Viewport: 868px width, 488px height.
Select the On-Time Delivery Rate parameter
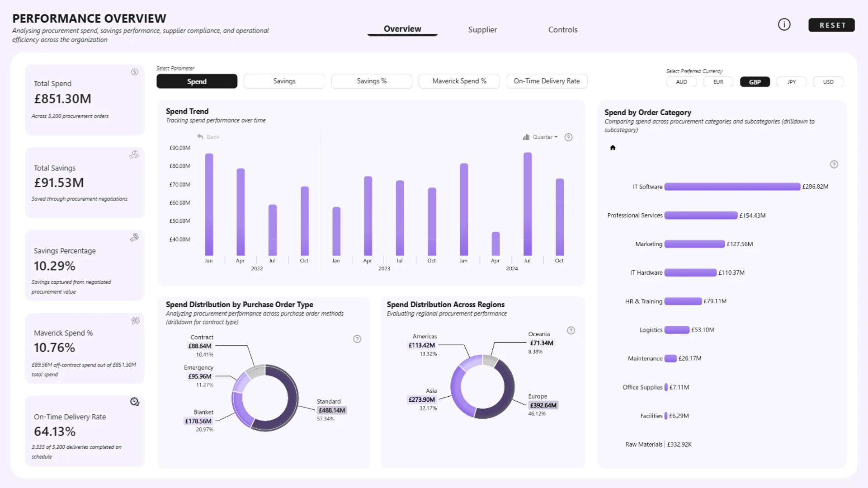point(547,81)
